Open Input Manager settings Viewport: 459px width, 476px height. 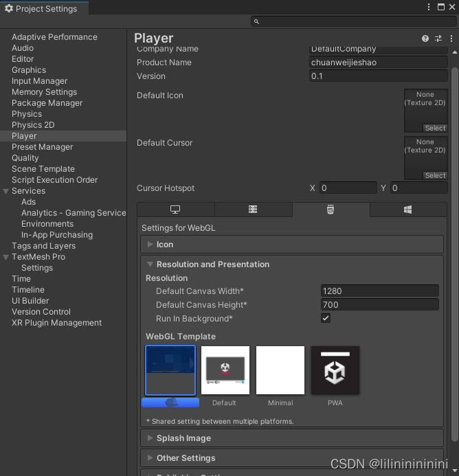click(x=39, y=81)
